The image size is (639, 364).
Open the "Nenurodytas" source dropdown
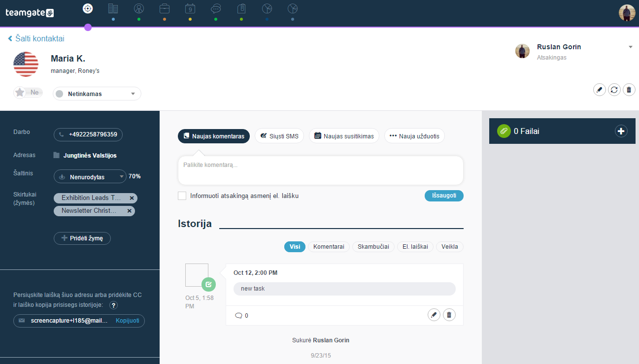click(x=90, y=176)
